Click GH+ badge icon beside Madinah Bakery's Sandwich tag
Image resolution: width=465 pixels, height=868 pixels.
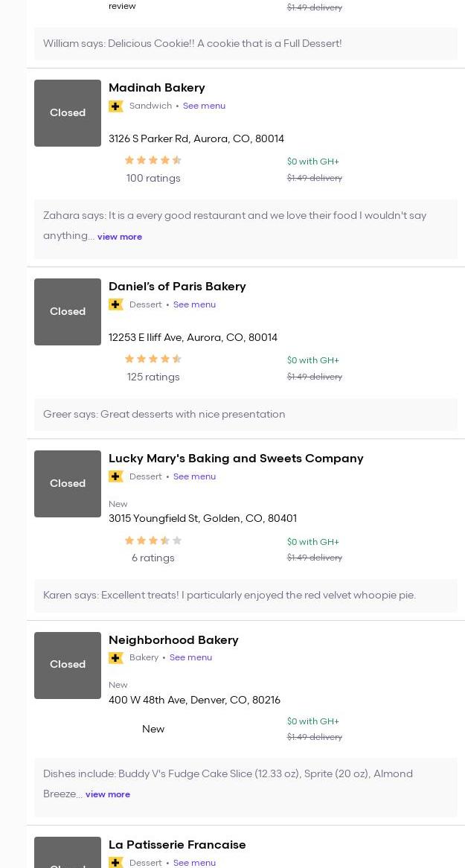[x=116, y=106]
